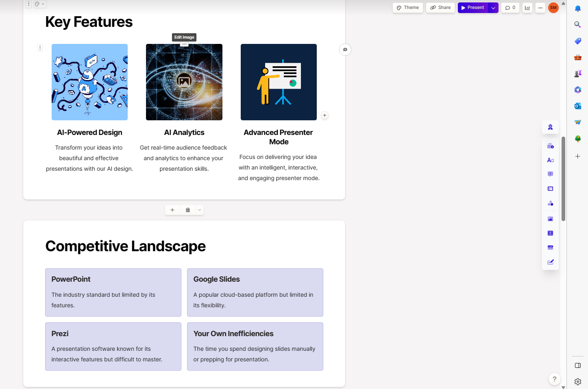Open the Edge sidebar games chess icon
Image resolution: width=588 pixels, height=389 pixels.
tap(577, 74)
